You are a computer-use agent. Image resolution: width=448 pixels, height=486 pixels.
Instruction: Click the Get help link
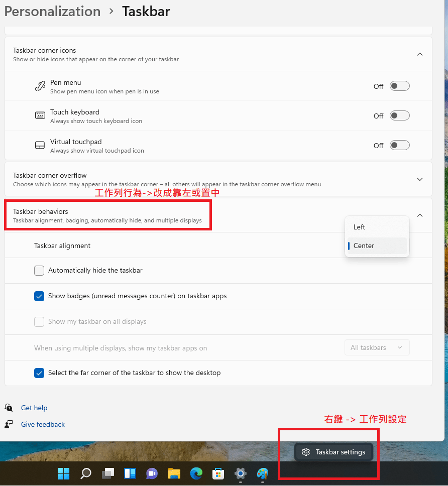coord(34,408)
